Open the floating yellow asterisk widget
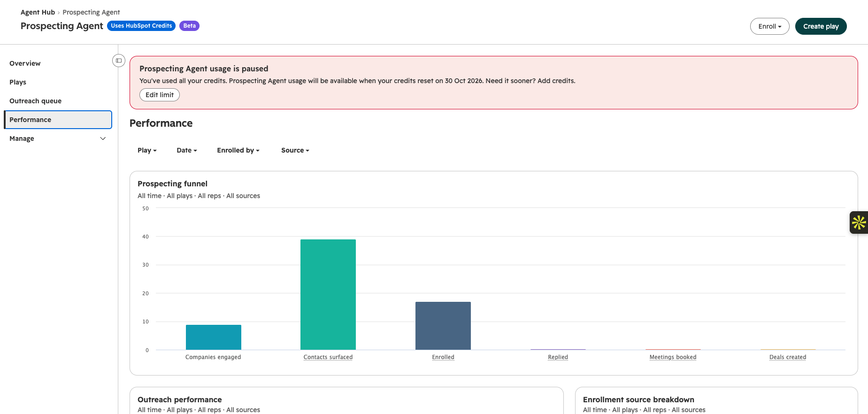This screenshot has height=414, width=868. point(859,222)
